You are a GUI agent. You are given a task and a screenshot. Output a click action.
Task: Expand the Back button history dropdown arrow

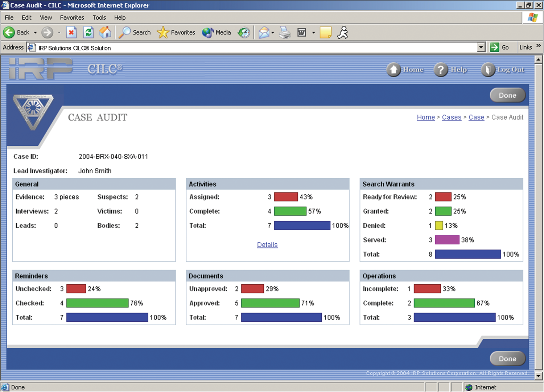coord(35,33)
